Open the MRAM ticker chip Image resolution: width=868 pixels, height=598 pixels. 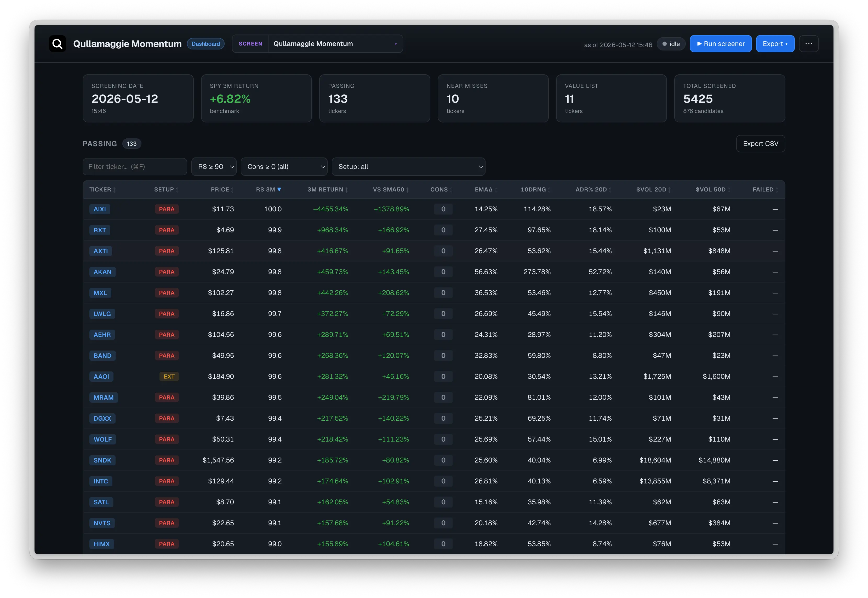tap(104, 398)
